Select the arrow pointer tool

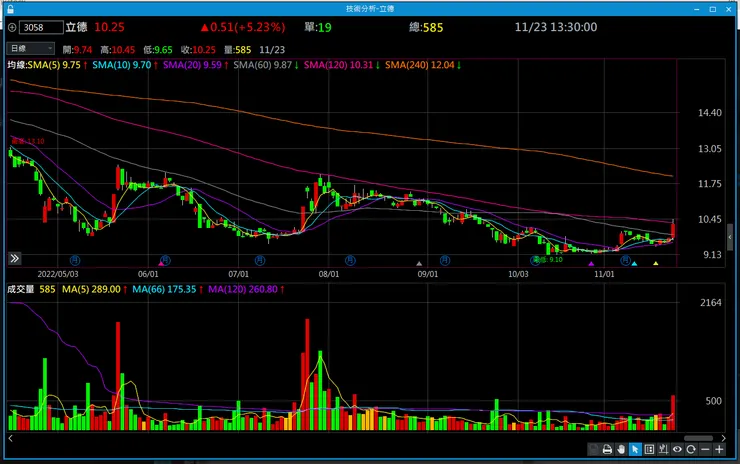[635, 449]
